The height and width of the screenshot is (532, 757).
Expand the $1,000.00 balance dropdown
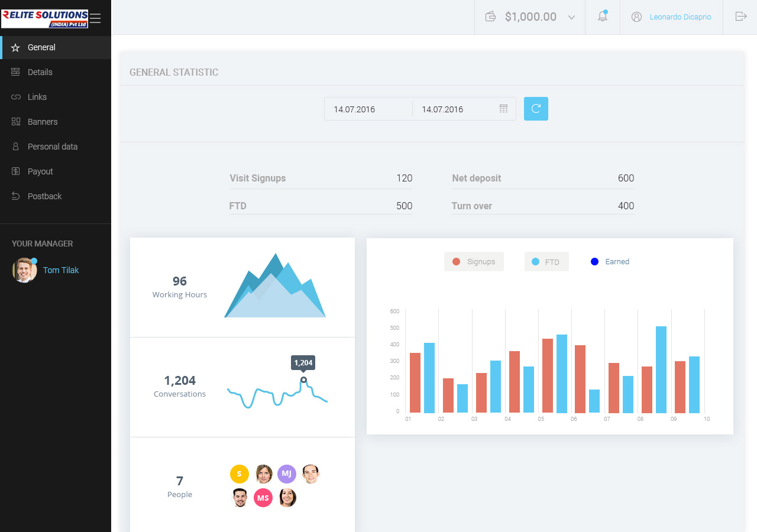(x=571, y=17)
